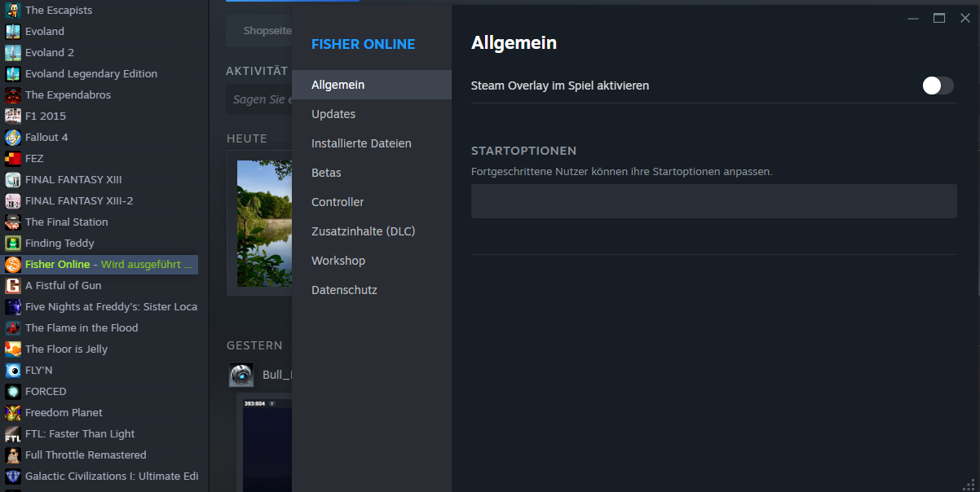Click the Finding Teddy game icon
The width and height of the screenshot is (980, 492).
tap(13, 244)
